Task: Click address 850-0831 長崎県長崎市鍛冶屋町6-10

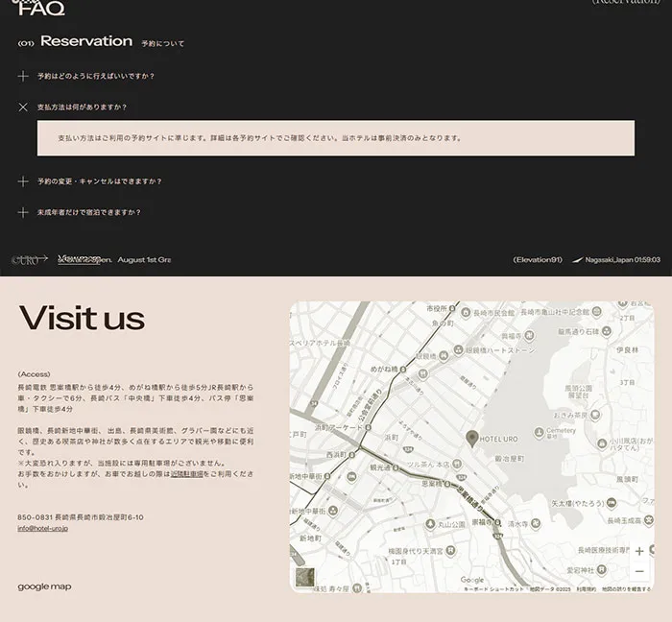Action: pos(81,517)
